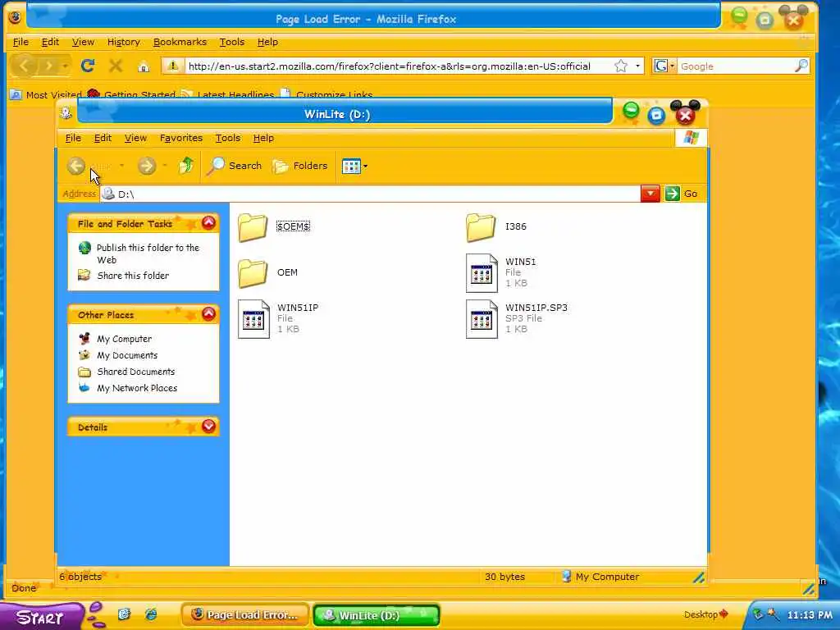
Task: Open the Tools menu in WinLite window
Action: [228, 138]
